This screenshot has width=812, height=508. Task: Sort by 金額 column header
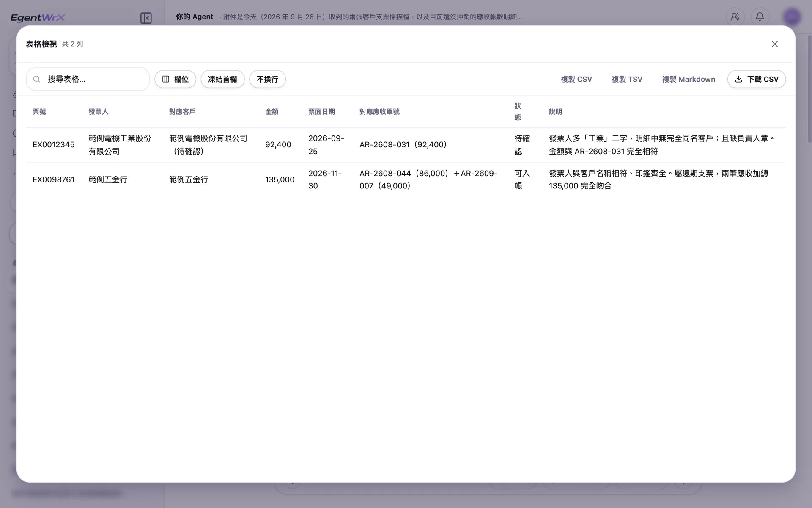click(x=272, y=112)
